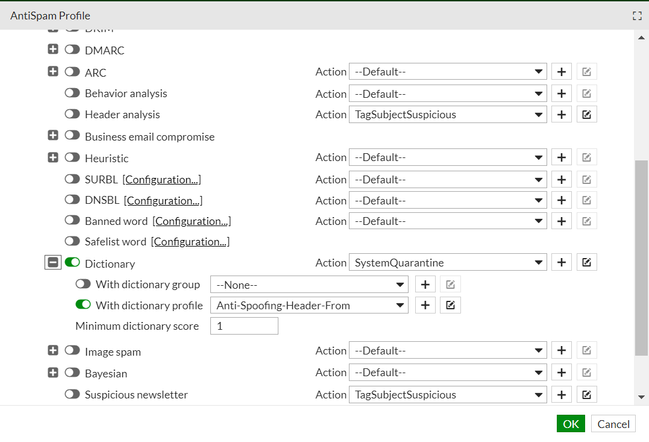Enable the Banned word toggle

click(73, 221)
